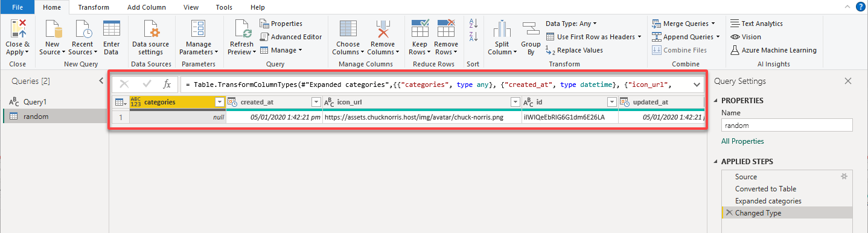Switch to the Help tab
This screenshot has width=868, height=233.
pyautogui.click(x=258, y=7)
